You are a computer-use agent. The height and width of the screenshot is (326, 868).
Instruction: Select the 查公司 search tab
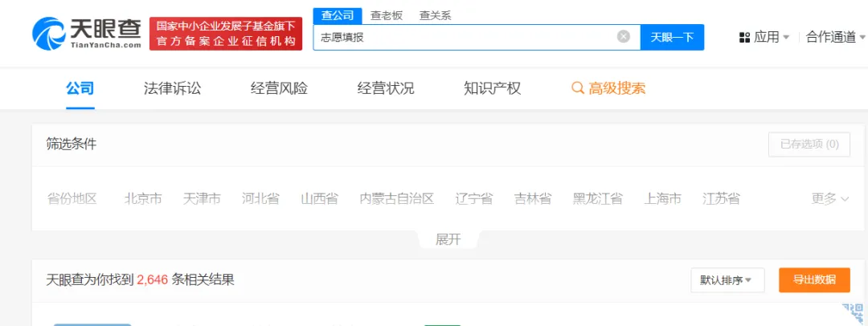point(338,15)
